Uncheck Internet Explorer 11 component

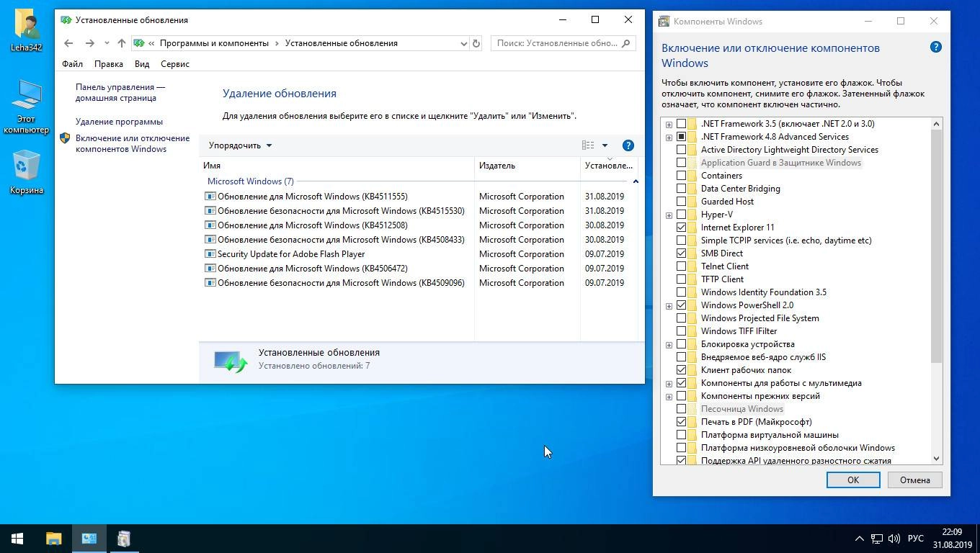click(681, 228)
